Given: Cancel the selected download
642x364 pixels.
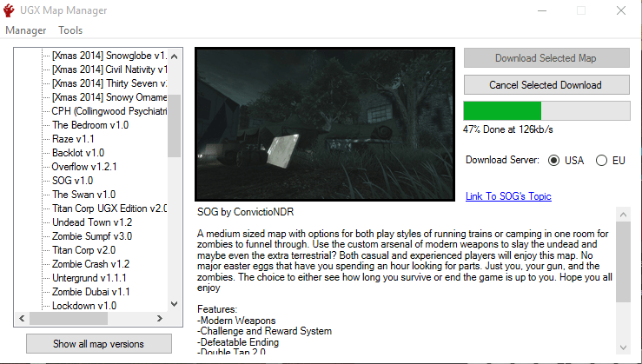Looking at the screenshot, I should pyautogui.click(x=546, y=85).
